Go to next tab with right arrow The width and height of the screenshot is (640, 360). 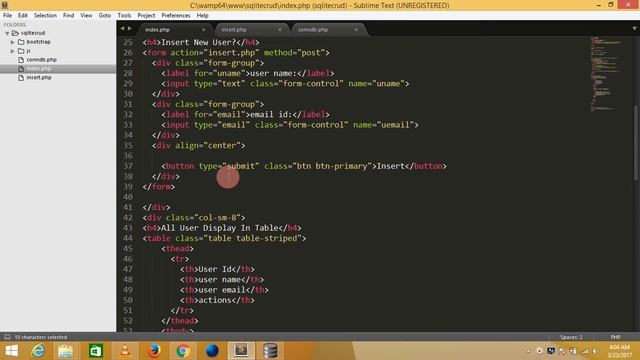pyautogui.click(x=129, y=28)
